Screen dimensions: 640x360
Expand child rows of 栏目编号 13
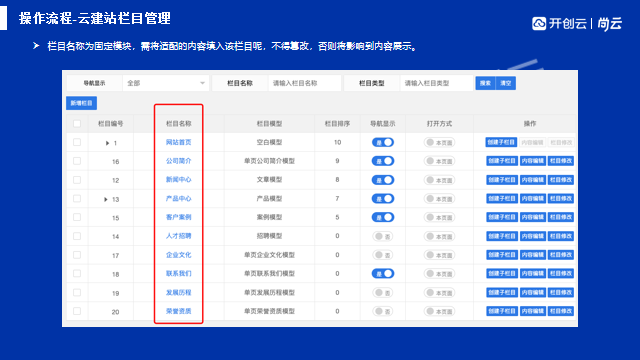[x=106, y=199]
